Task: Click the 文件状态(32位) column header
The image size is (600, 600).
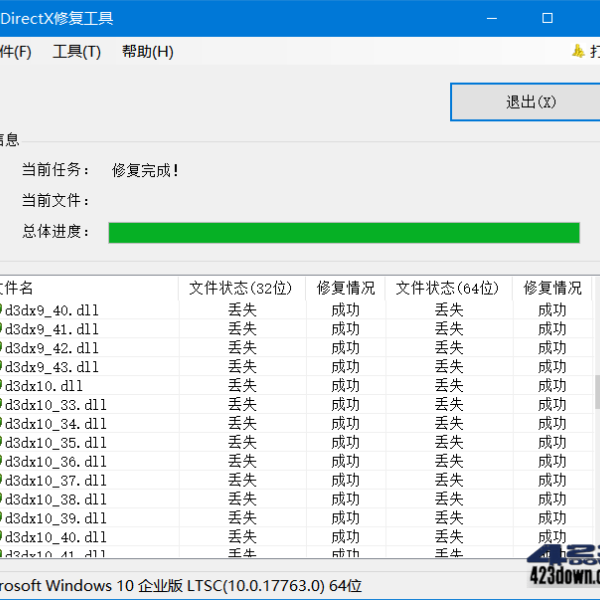Action: 241,288
